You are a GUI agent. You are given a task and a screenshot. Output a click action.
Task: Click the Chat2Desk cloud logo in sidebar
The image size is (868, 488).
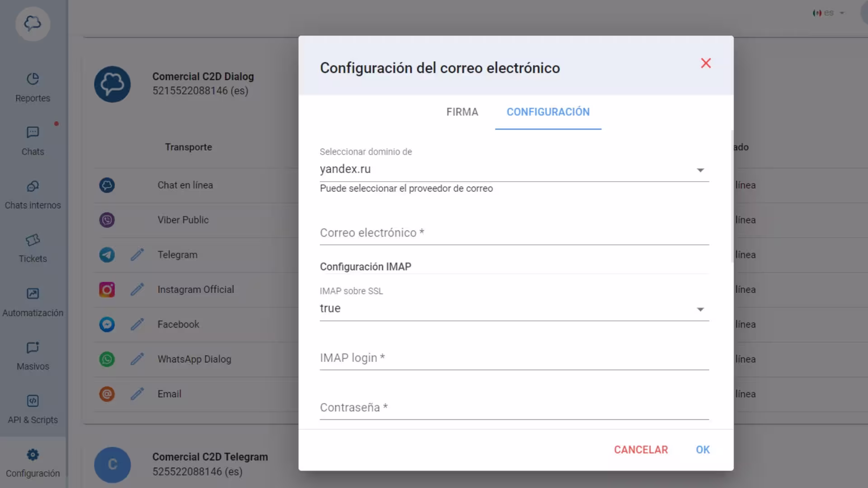tap(33, 23)
